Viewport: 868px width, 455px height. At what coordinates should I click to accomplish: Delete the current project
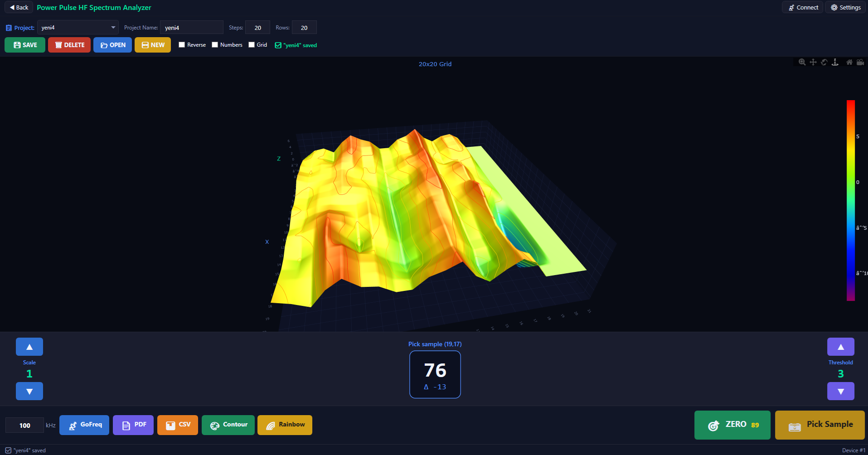[x=69, y=44]
